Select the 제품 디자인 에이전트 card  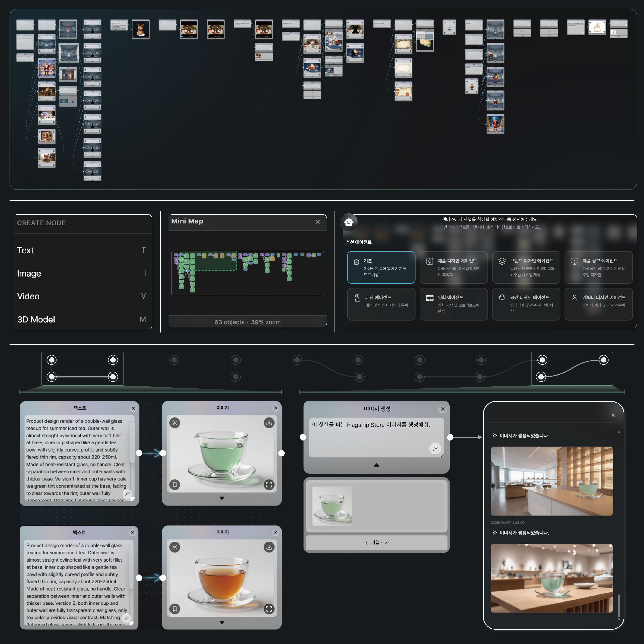[x=453, y=267]
